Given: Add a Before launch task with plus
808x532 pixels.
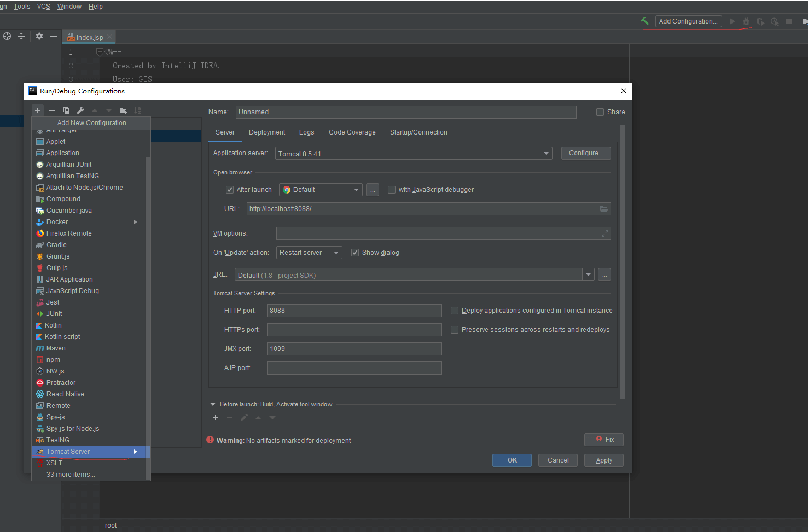Looking at the screenshot, I should point(216,418).
